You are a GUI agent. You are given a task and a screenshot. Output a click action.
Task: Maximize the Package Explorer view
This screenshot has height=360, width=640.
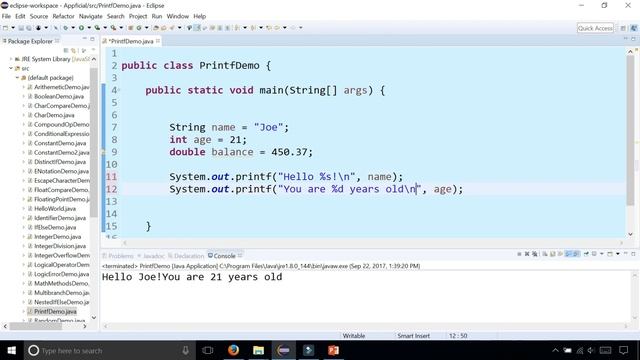[x=92, y=39]
